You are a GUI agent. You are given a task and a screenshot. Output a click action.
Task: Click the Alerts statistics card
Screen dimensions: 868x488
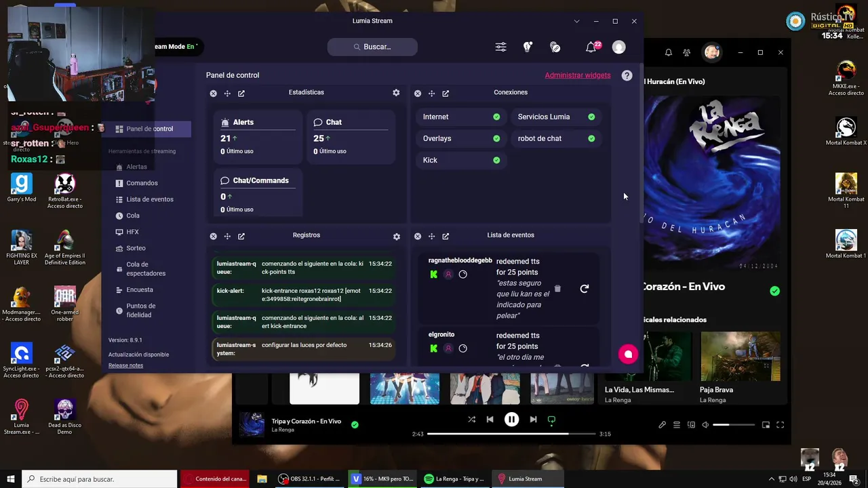[x=258, y=136]
